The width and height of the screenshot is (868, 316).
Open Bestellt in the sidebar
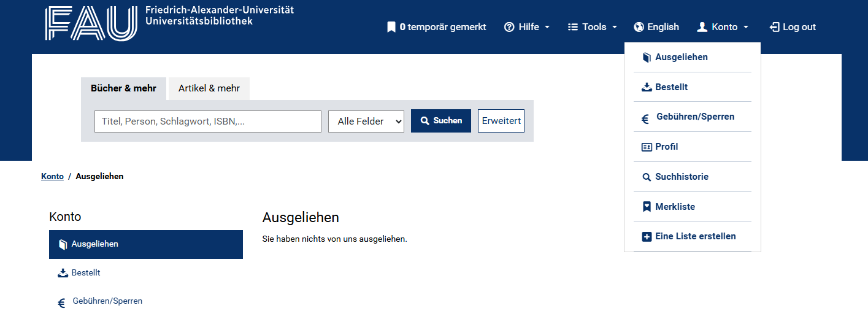[x=146, y=273]
